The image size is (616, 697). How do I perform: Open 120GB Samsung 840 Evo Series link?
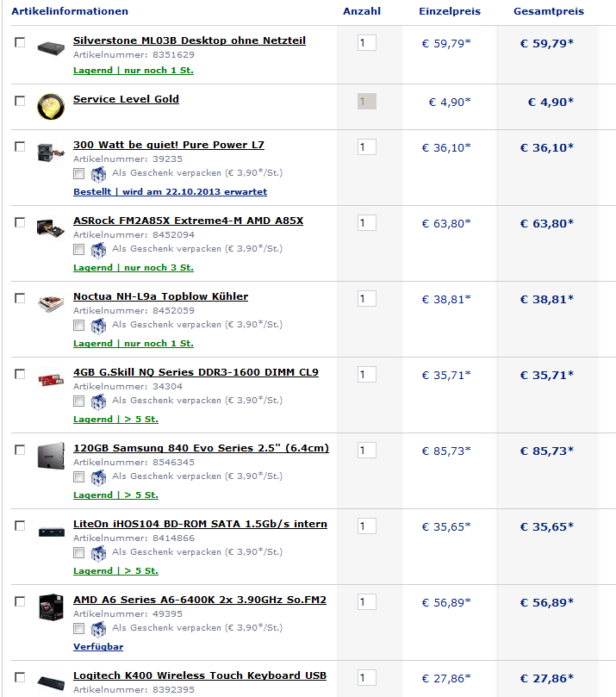(202, 448)
